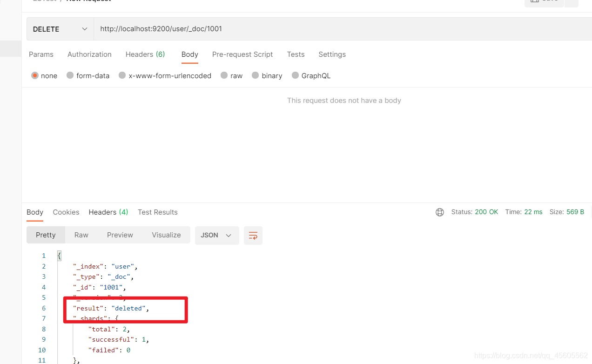
Task: Click the "total": 2 line
Action: (109, 330)
